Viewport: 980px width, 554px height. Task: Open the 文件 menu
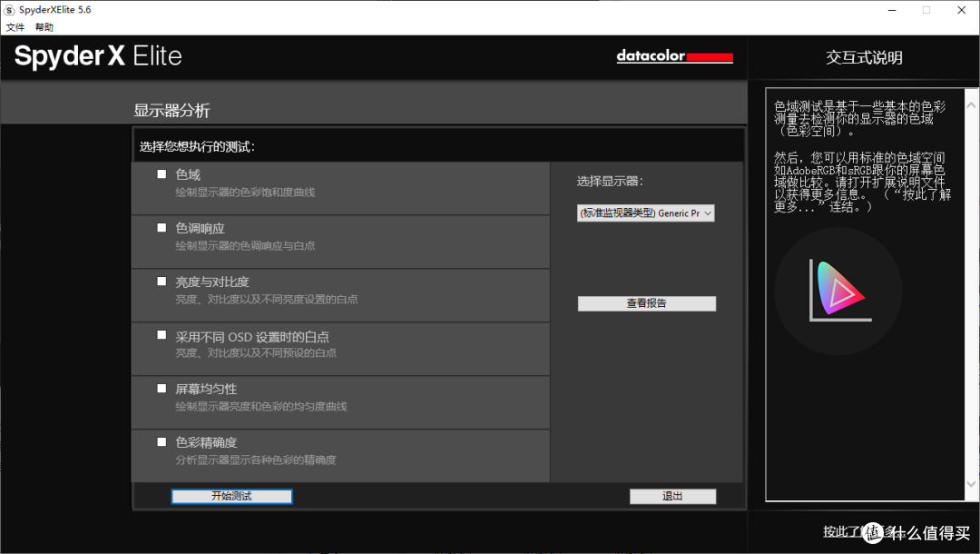(x=15, y=27)
